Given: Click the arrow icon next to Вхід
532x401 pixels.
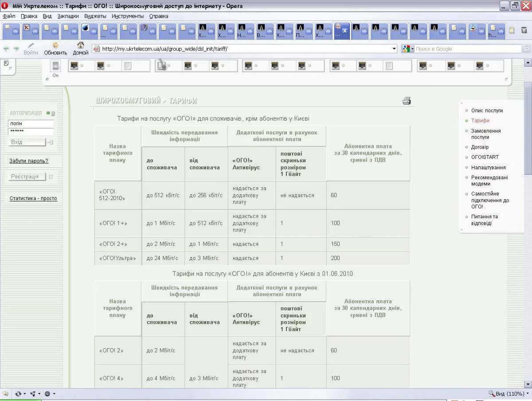Looking at the screenshot, I should 50,142.
